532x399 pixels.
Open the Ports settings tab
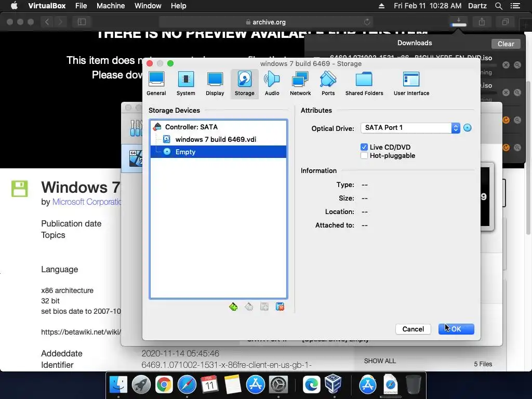point(328,84)
